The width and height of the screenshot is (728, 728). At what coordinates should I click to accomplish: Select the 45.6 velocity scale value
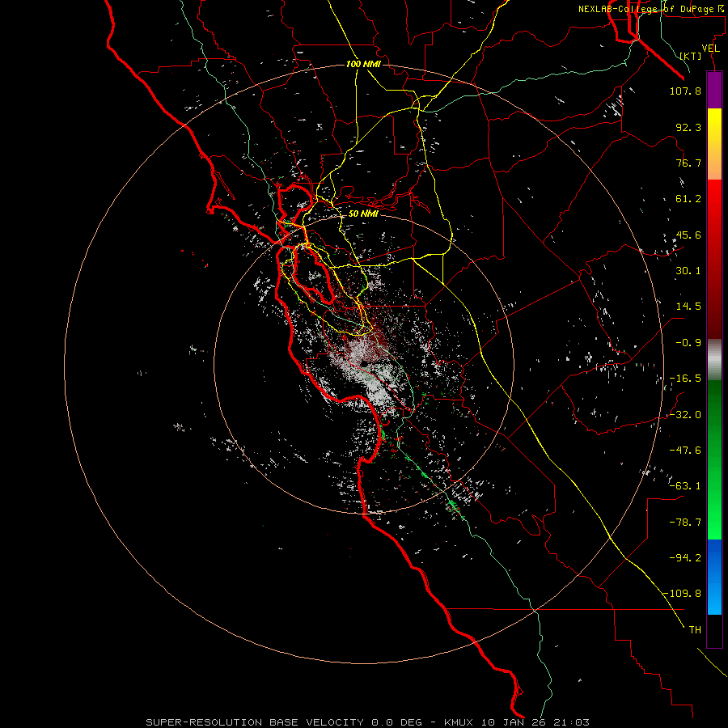[688, 235]
